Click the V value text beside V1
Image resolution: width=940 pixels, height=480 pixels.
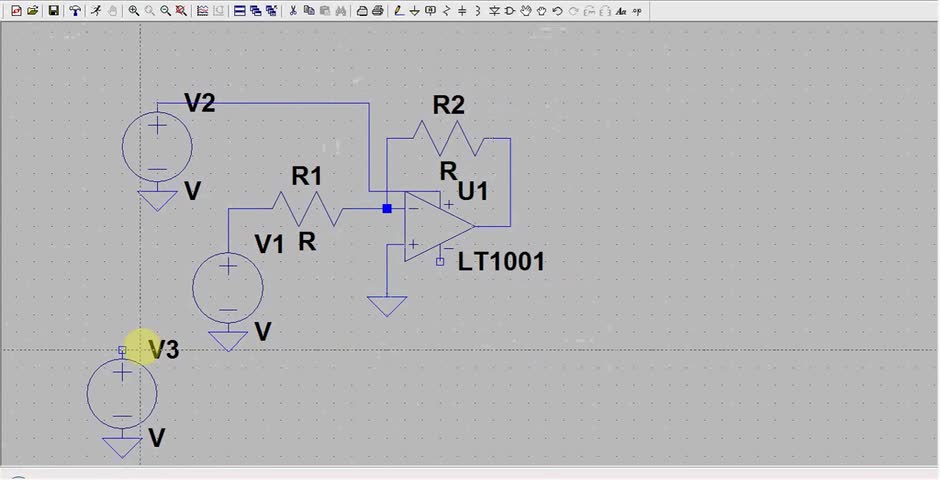tap(263, 331)
